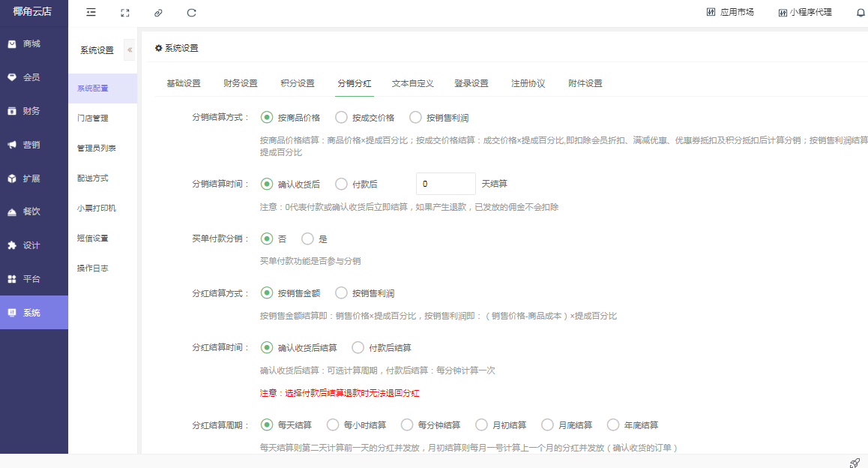Click the 小程序代理 icon

783,13
